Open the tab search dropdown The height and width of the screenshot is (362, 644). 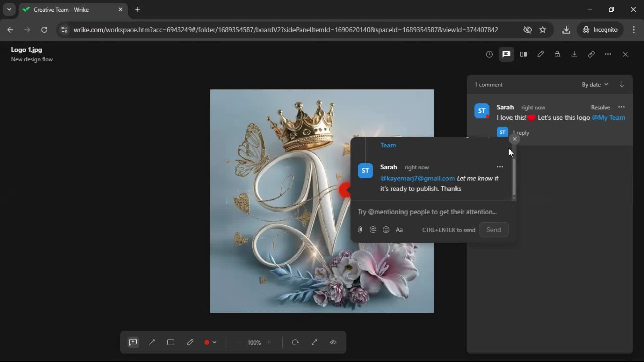tap(9, 10)
